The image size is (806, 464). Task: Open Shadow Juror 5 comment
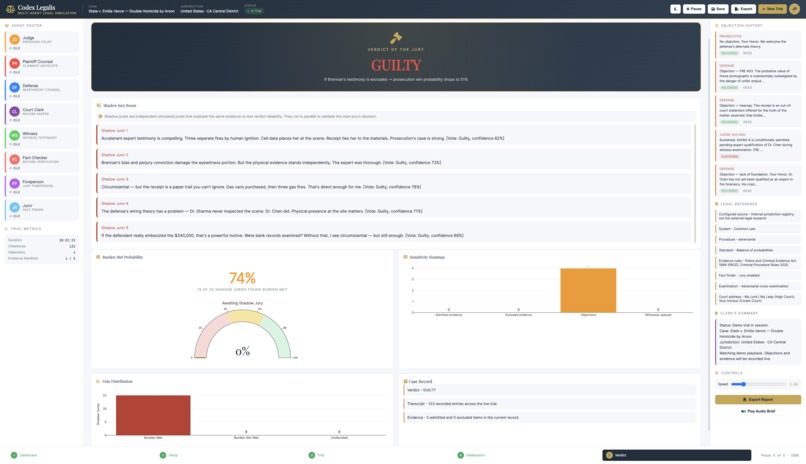coord(394,232)
